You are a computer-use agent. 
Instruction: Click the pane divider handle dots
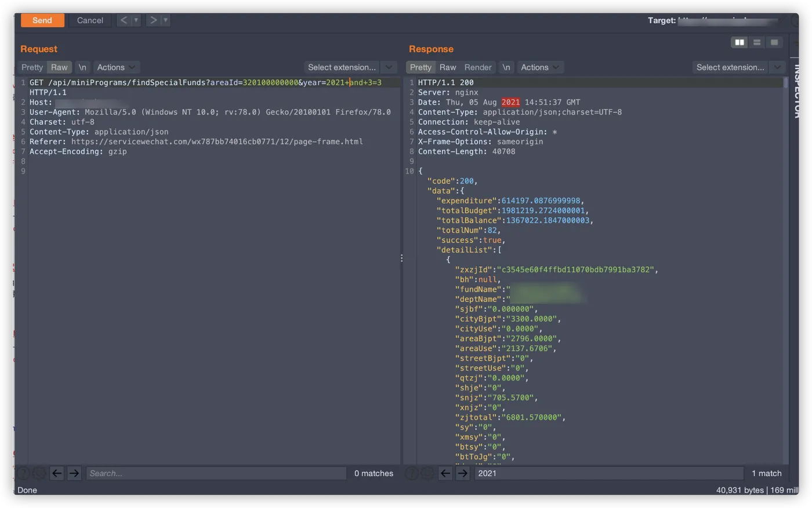point(401,258)
